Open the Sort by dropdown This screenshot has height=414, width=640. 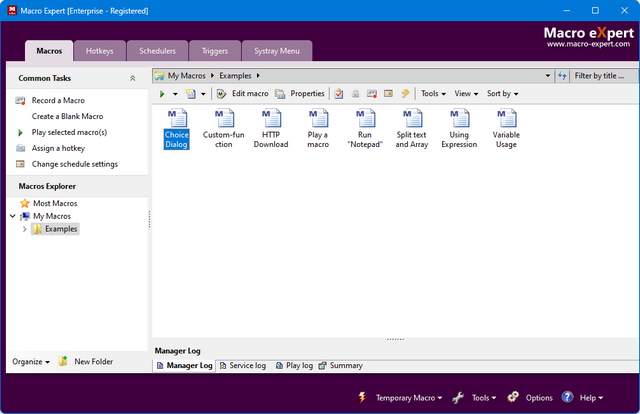pos(502,94)
